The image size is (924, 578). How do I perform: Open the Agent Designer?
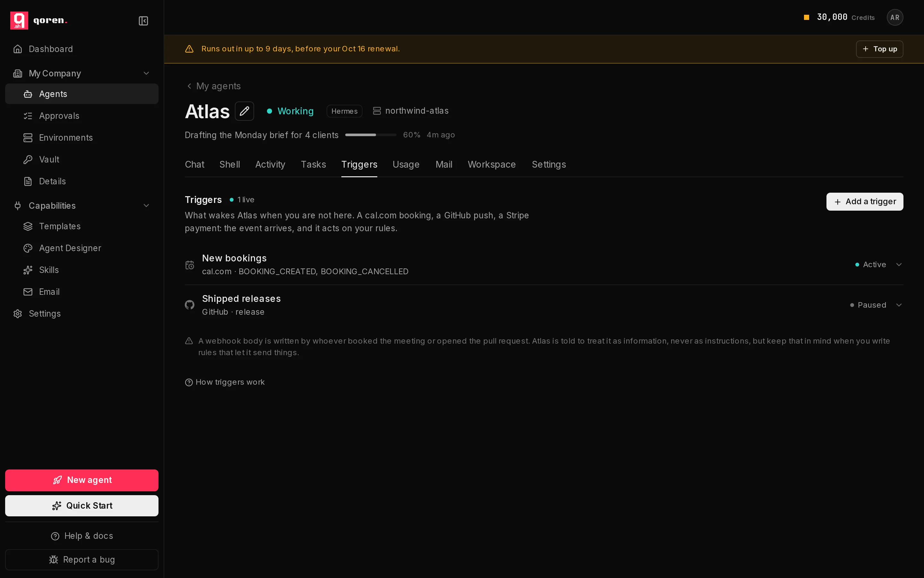pos(82,248)
